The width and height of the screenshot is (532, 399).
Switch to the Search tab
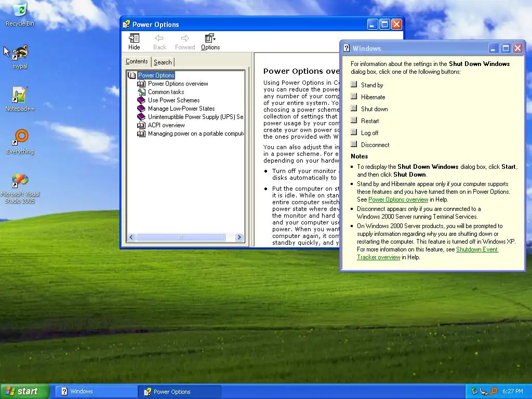pos(163,62)
